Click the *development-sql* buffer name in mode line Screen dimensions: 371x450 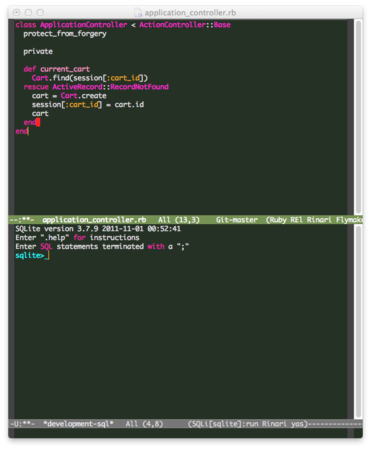[x=78, y=424]
